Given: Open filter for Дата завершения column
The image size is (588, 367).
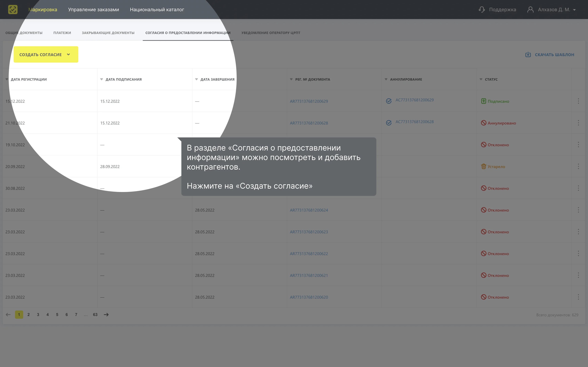Looking at the screenshot, I should (x=196, y=79).
